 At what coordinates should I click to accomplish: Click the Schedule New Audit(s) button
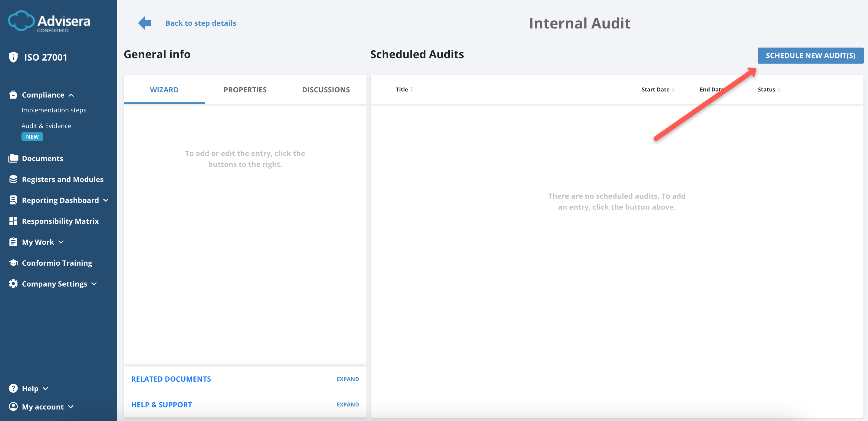coord(810,55)
